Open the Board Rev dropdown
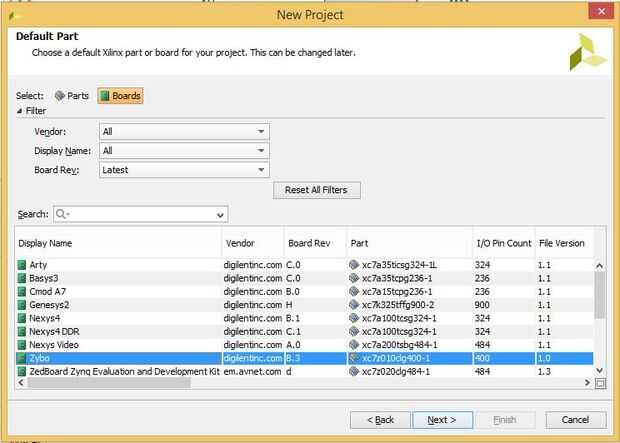This screenshot has width=620, height=443. click(184, 170)
